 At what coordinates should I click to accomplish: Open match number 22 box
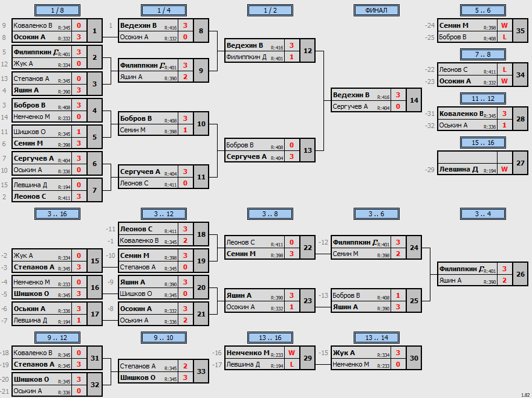pyautogui.click(x=307, y=248)
